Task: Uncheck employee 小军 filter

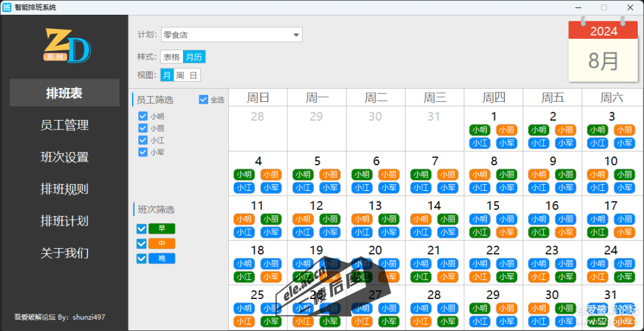Action: [x=143, y=152]
